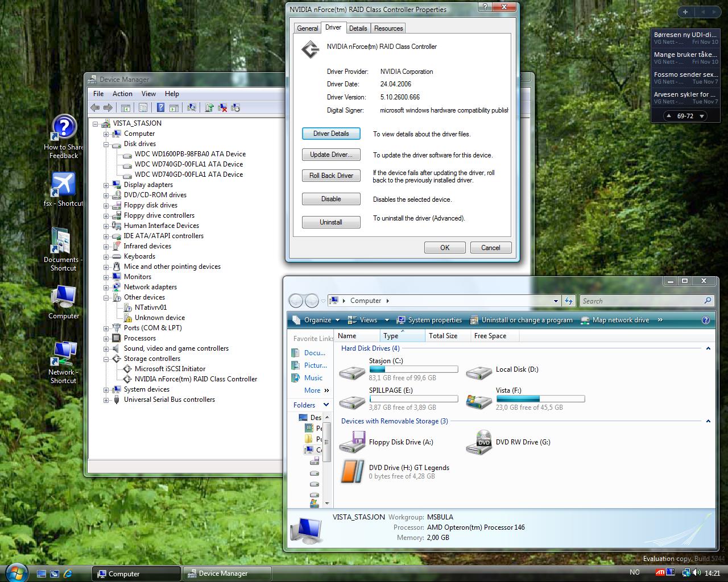Image resolution: width=728 pixels, height=582 pixels.
Task: Click the Show/Hide Console Tree toolbar icon
Action: (x=126, y=107)
